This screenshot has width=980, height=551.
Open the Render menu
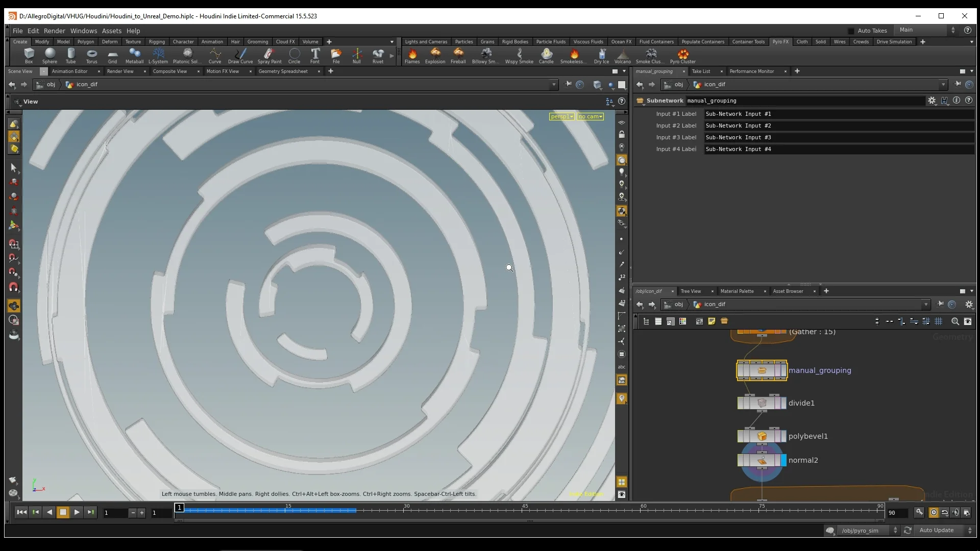pyautogui.click(x=55, y=31)
